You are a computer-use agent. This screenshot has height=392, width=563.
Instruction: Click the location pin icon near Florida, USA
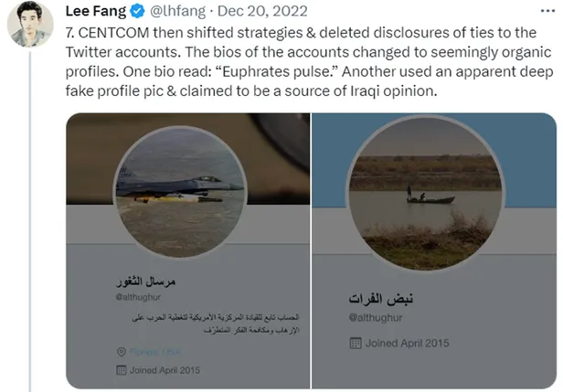121,351
